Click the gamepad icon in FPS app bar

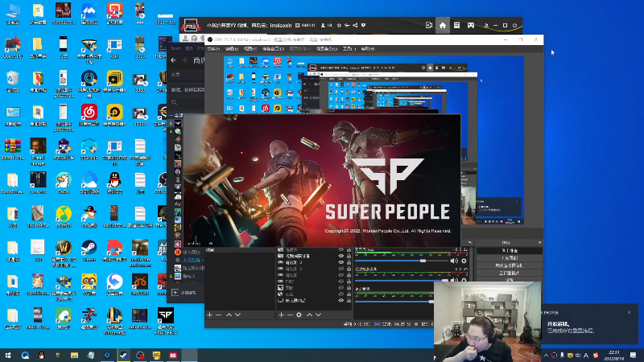pos(471,26)
